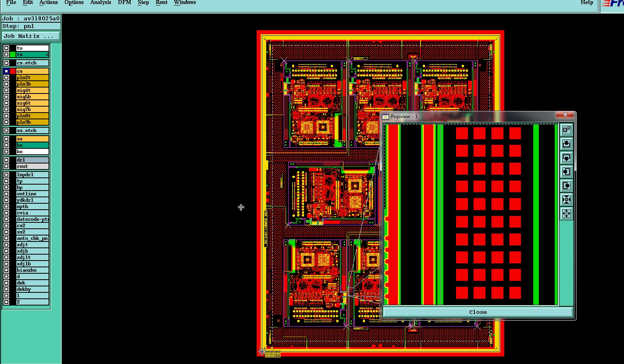Image resolution: width=624 pixels, height=364 pixels.
Task: Open the Step menu
Action: (143, 2)
